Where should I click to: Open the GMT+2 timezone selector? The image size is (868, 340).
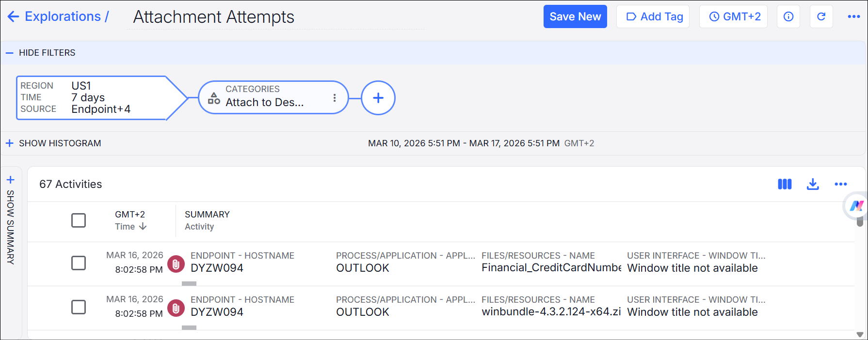coord(733,16)
